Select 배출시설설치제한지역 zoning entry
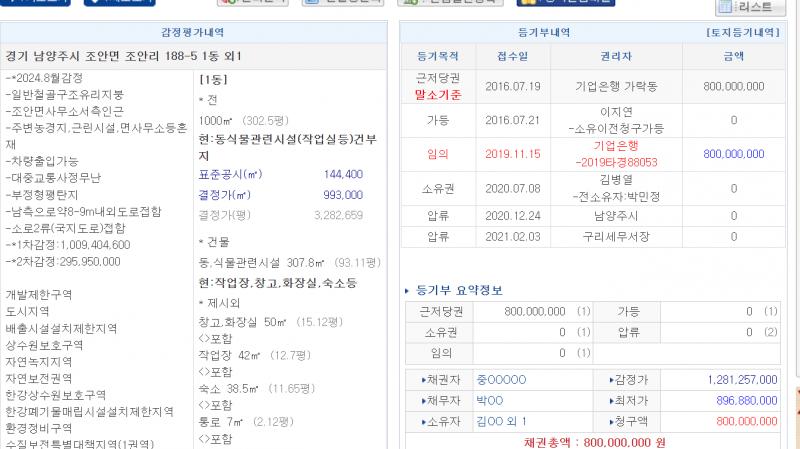Viewport: 800px width, 449px height. 61,329
